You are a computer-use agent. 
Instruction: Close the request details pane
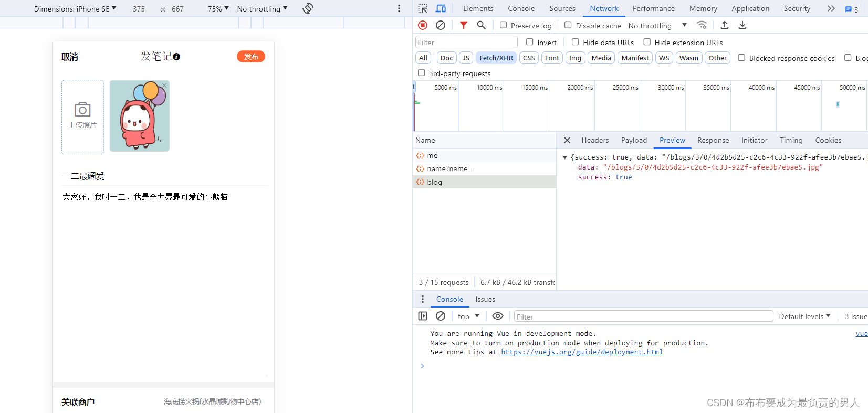coord(567,140)
